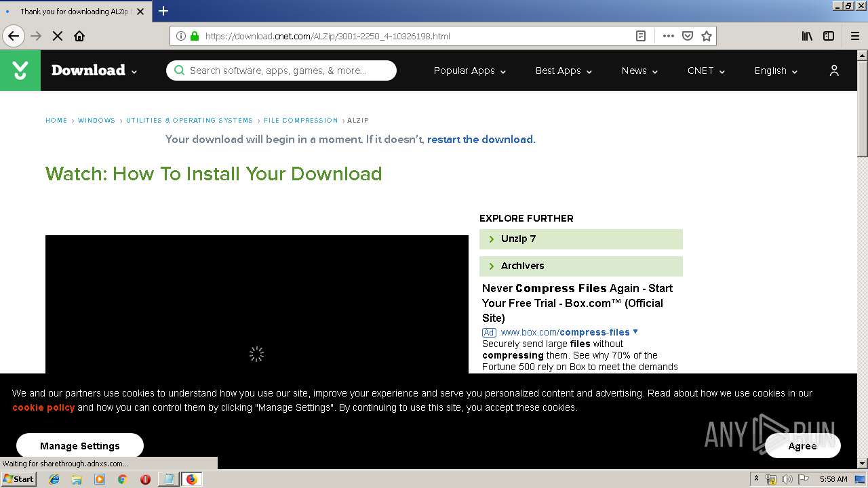This screenshot has height=488, width=868.
Task: Click the browser Back arrow button
Action: point(14,36)
